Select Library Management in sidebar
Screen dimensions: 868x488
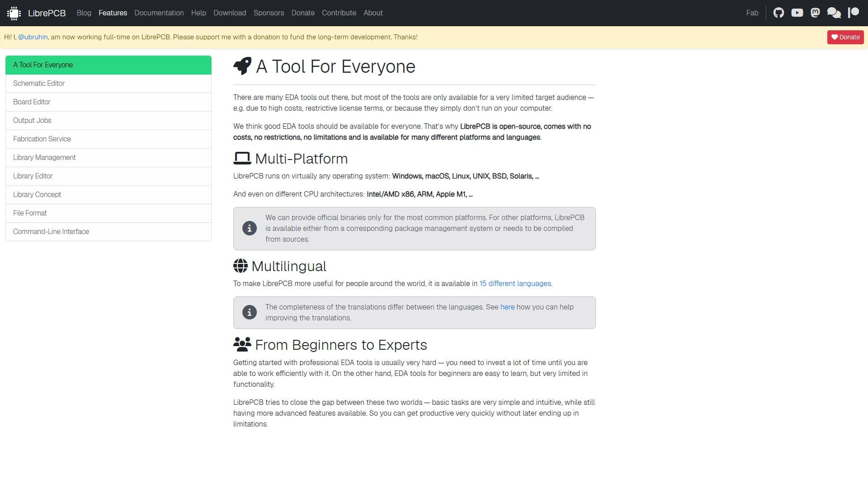point(108,158)
